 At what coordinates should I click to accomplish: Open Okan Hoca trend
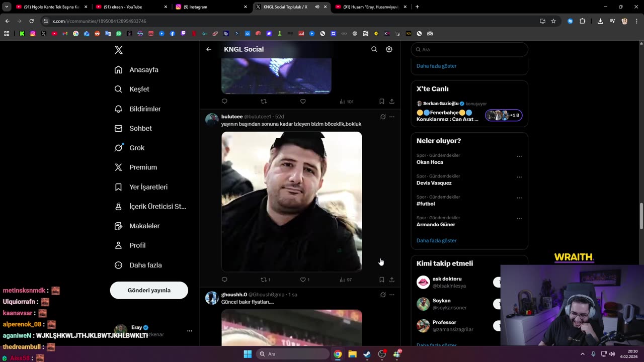pyautogui.click(x=430, y=162)
